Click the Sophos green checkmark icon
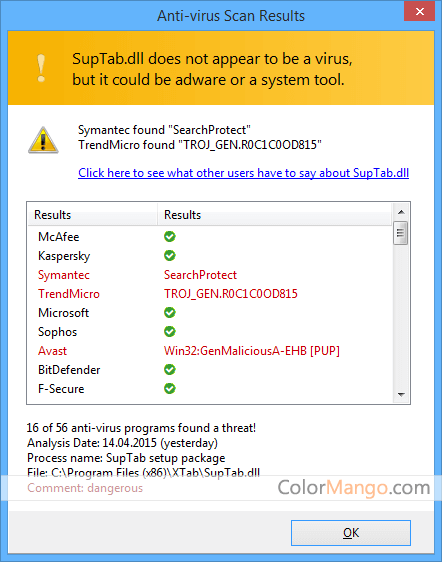The image size is (442, 562). click(x=170, y=332)
